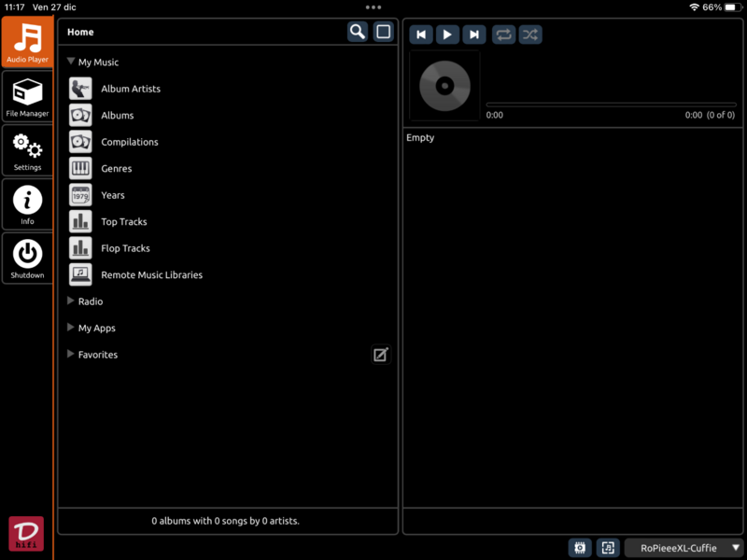Click the track progress bar
747x560 pixels.
point(611,104)
